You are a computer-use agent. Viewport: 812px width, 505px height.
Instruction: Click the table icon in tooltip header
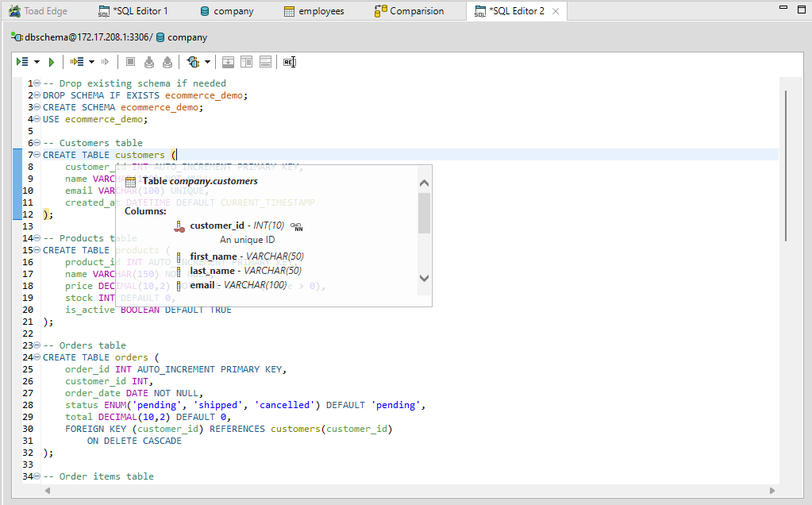130,182
